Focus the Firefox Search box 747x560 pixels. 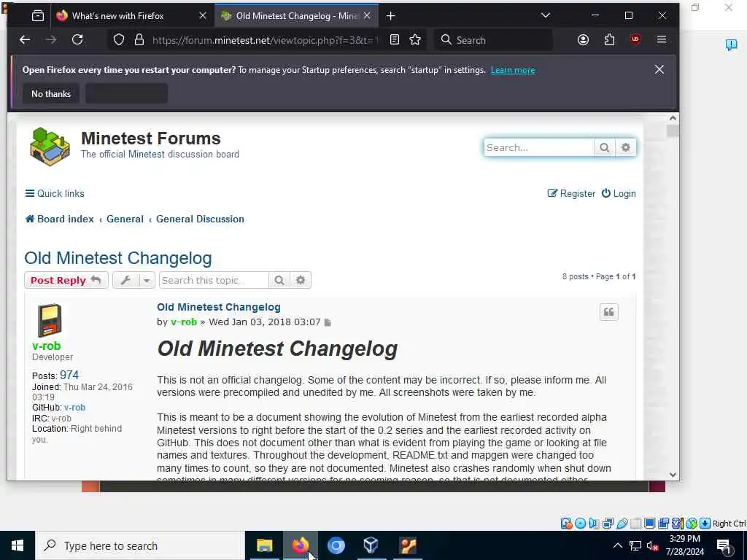[x=493, y=40]
